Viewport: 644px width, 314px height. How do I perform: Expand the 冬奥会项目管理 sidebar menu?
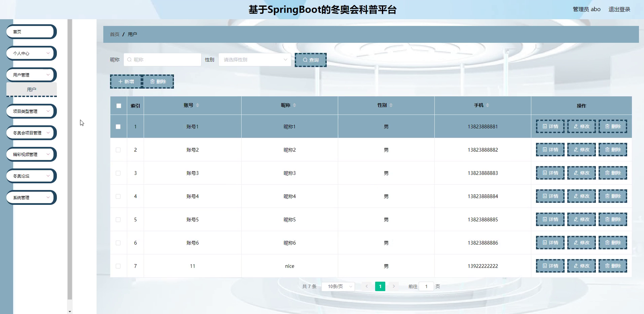coord(31,133)
